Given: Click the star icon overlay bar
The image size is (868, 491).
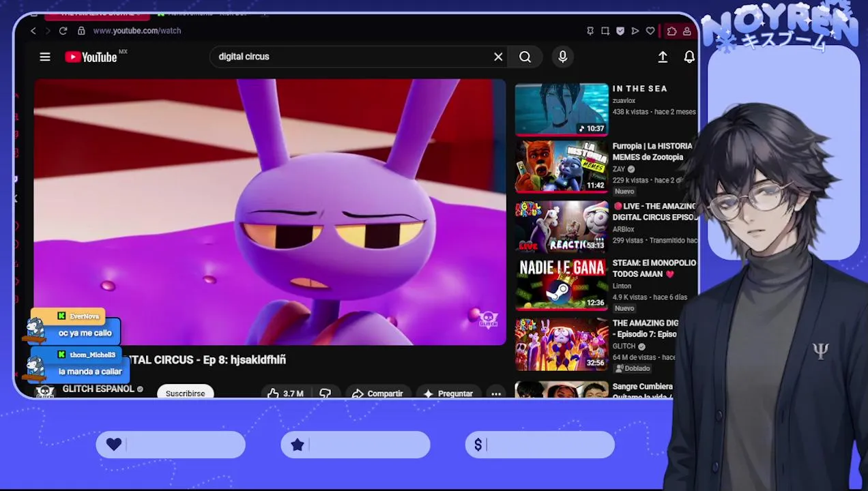Looking at the screenshot, I should (356, 445).
